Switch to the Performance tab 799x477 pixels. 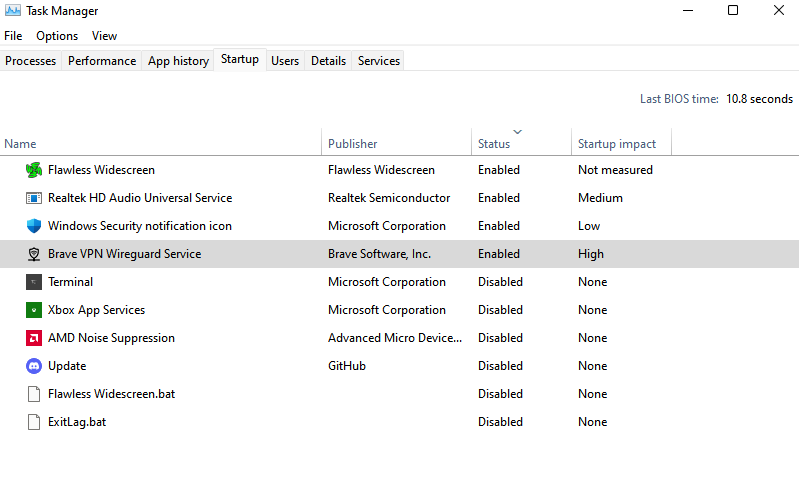point(102,61)
